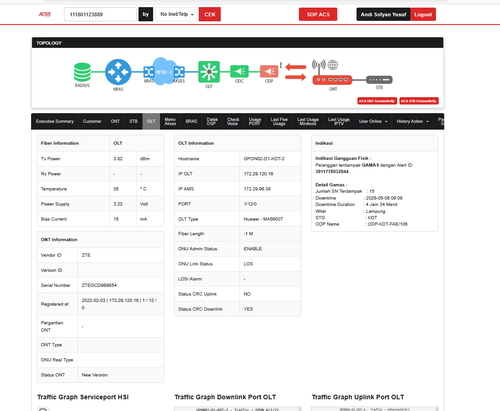This screenshot has width=500, height=411.
Task: Click the red ONT modem icon
Action: (332, 80)
